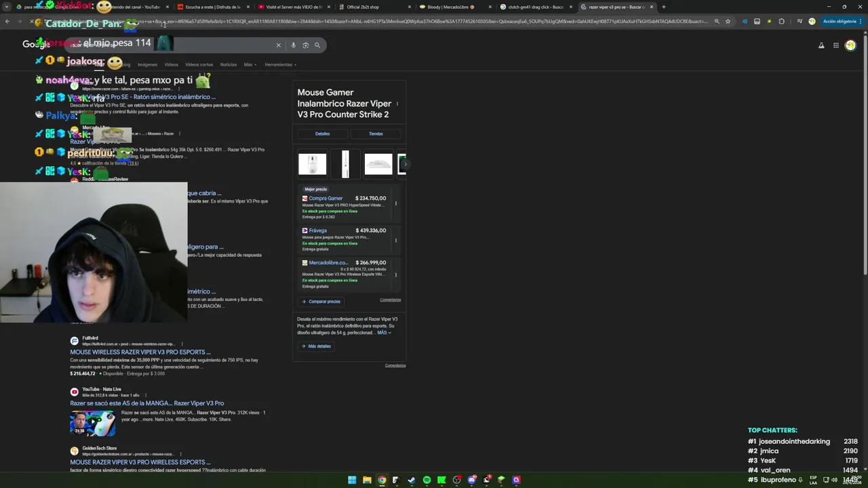Viewport: 868px width, 488px height.
Task: Open the third product thumbnail
Action: pyautogui.click(x=378, y=164)
